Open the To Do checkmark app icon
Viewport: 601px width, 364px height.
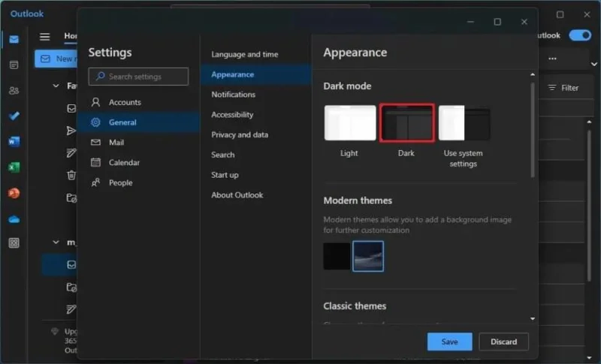click(14, 116)
